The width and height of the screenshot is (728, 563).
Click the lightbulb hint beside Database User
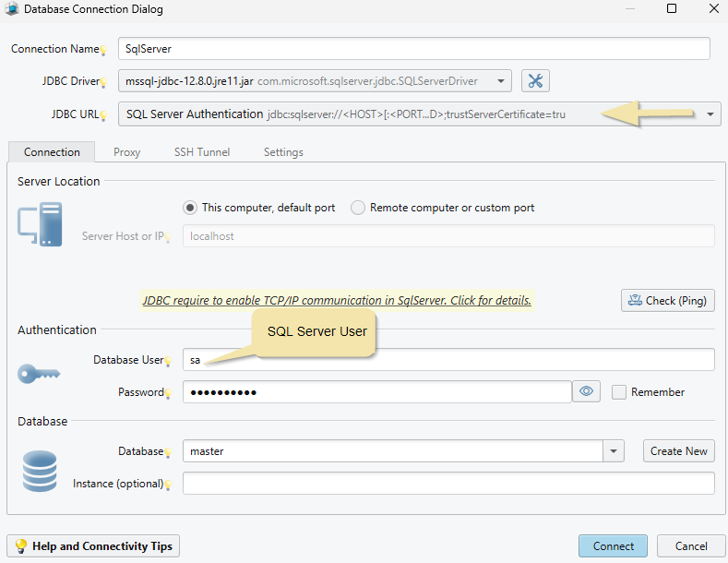[169, 362]
